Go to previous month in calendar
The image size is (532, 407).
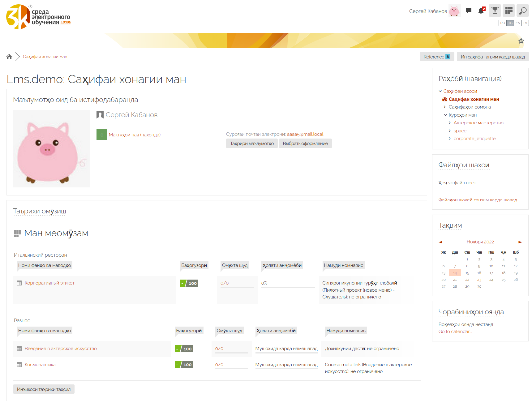click(x=440, y=242)
